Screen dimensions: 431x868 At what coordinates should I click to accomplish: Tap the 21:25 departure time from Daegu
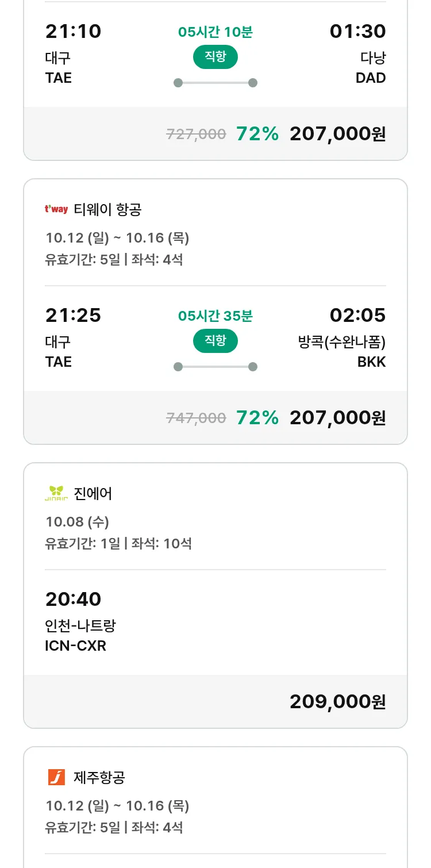click(73, 315)
